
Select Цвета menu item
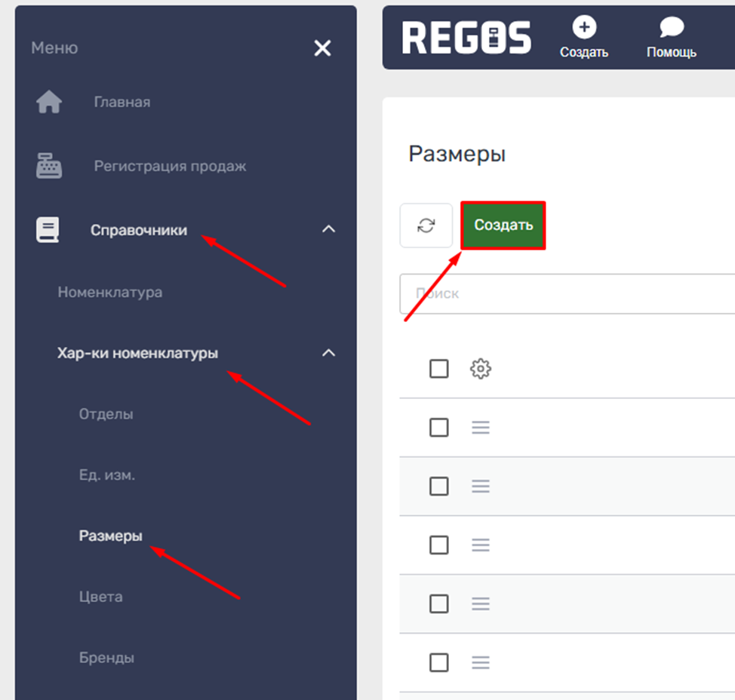[101, 597]
